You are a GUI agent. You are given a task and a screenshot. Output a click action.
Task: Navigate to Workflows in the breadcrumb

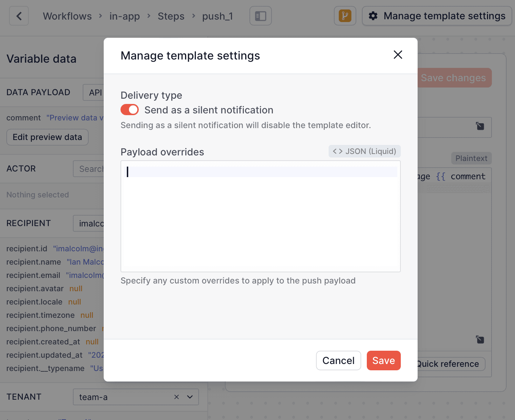[x=67, y=16]
